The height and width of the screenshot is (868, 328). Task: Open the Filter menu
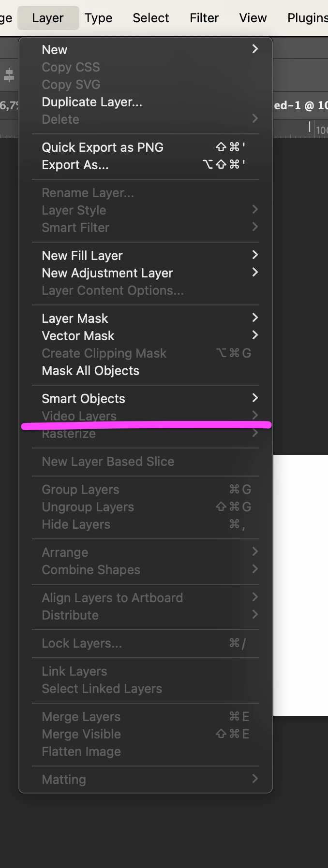click(x=204, y=18)
